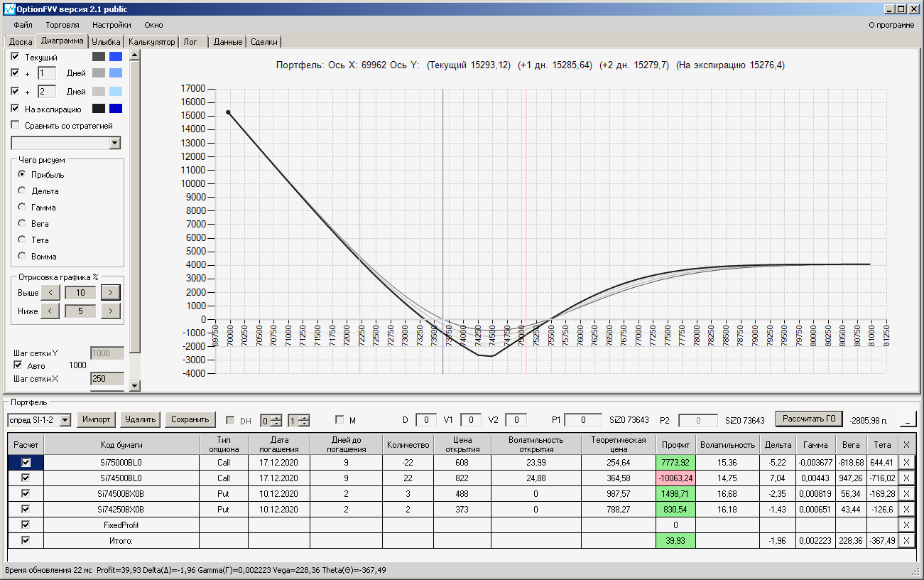Select the Тета radio button
Image resolution: width=924 pixels, height=580 pixels.
(x=22, y=240)
